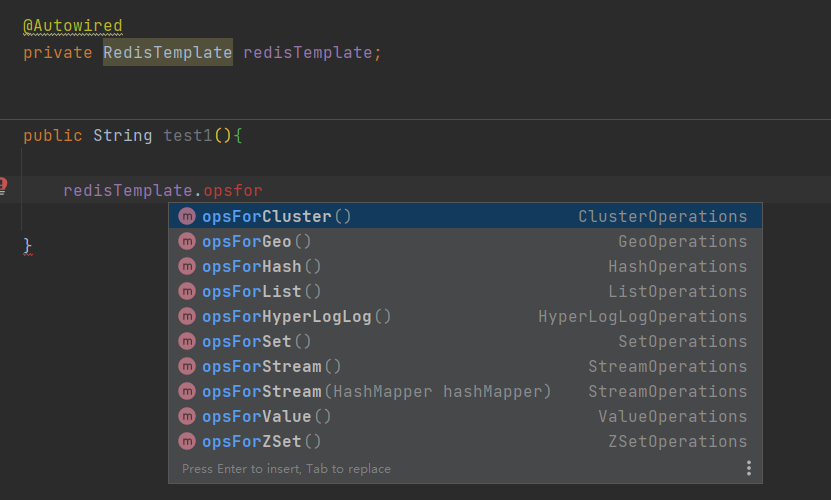
Task: Open the three-dot completion options menu
Action: tap(748, 468)
